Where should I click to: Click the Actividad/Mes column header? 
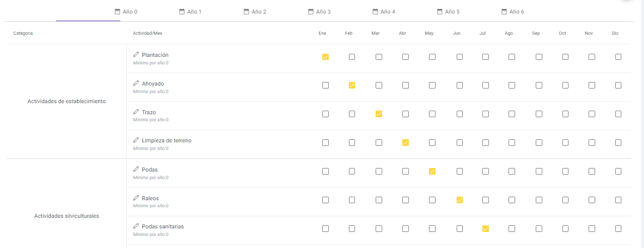point(148,33)
